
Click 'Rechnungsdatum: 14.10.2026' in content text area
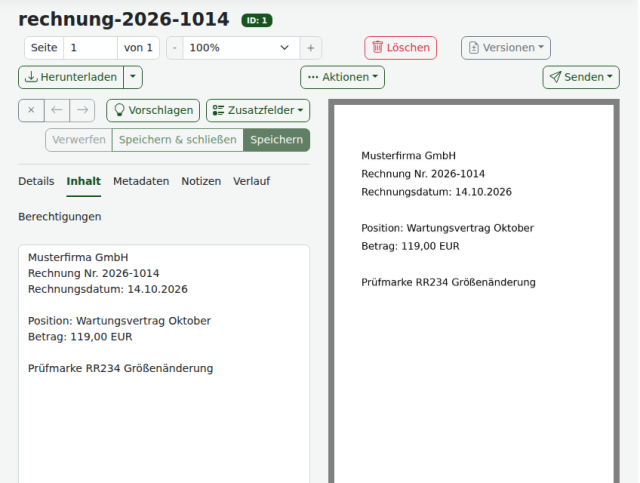click(108, 289)
